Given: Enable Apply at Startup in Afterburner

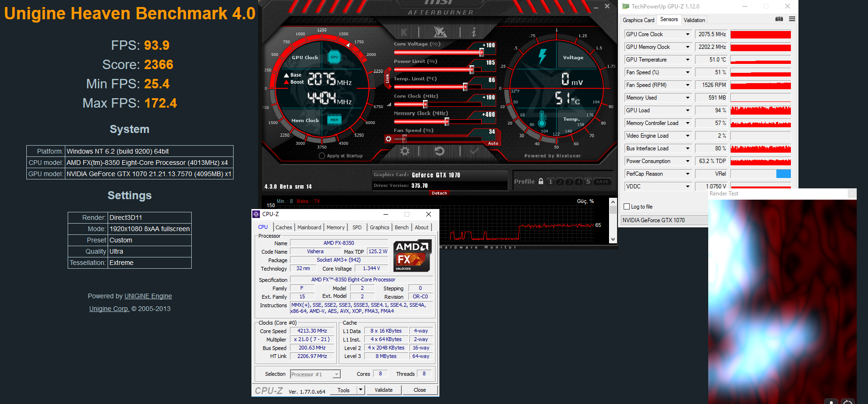Looking at the screenshot, I should [x=322, y=156].
